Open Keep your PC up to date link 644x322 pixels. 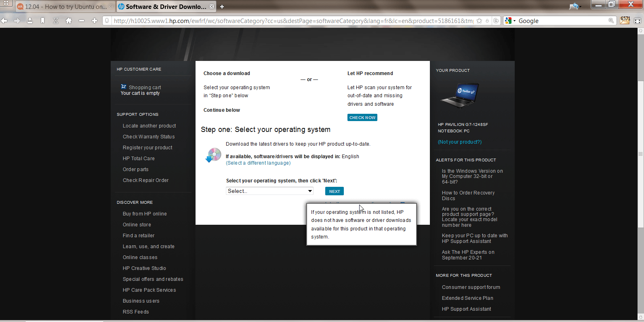tap(475, 238)
